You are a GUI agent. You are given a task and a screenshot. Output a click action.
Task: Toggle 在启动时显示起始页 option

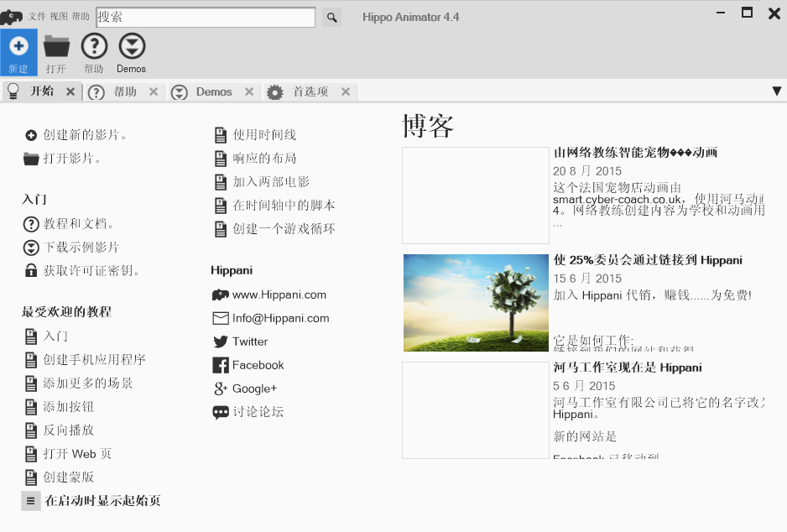[31, 501]
